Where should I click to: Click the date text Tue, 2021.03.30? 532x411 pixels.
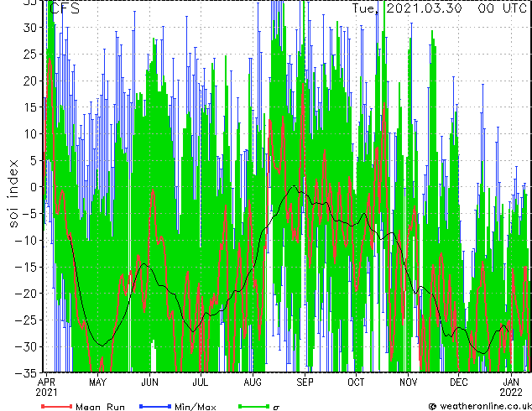(407, 8)
